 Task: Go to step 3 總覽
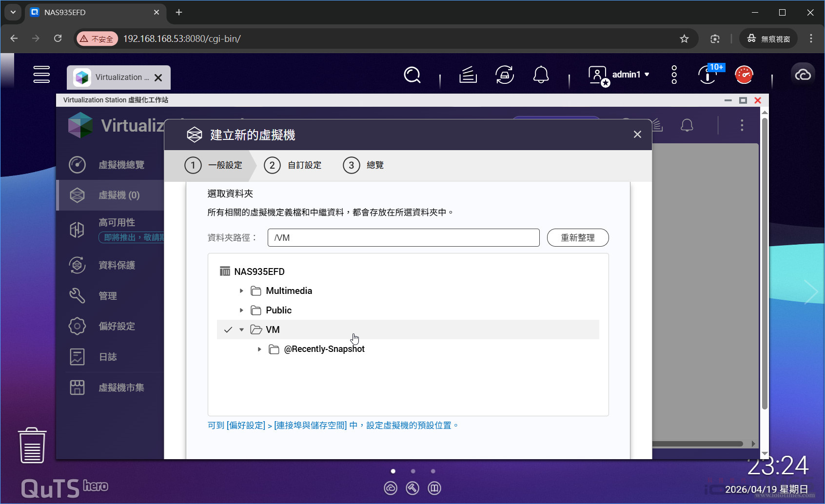coord(364,165)
